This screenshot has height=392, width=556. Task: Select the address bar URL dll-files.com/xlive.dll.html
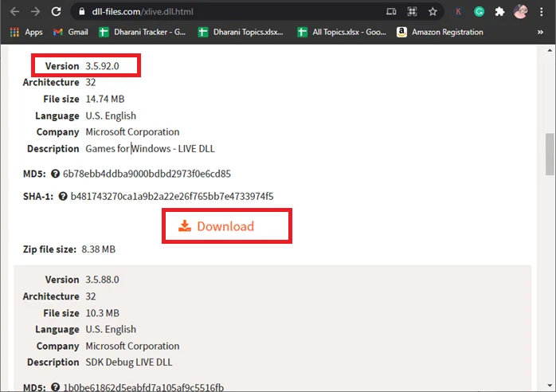pos(143,12)
